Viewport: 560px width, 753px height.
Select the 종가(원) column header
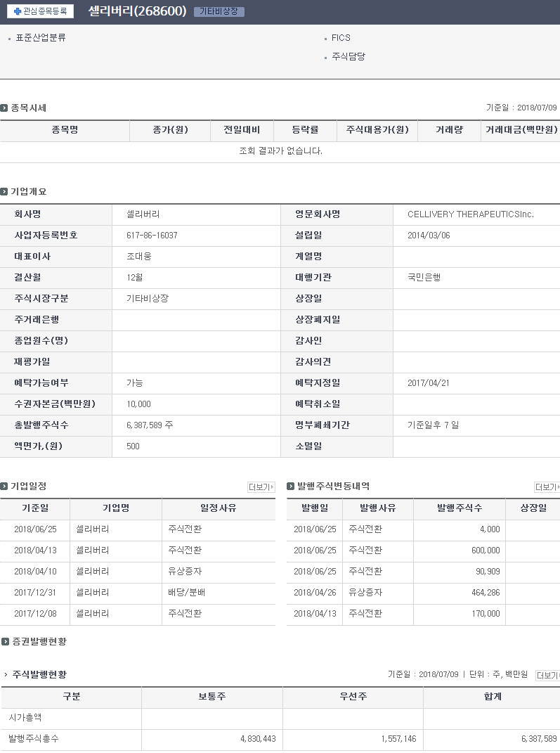coord(170,130)
